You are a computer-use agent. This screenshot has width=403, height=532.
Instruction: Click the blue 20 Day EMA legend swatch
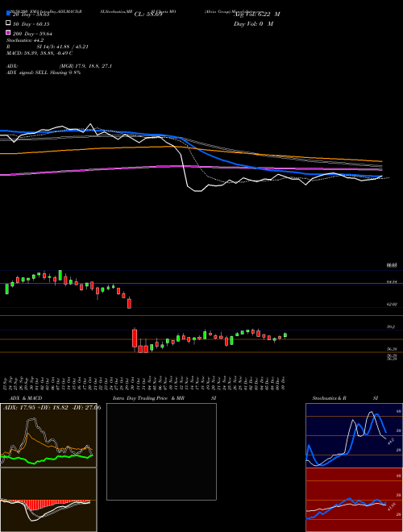click(8, 13)
